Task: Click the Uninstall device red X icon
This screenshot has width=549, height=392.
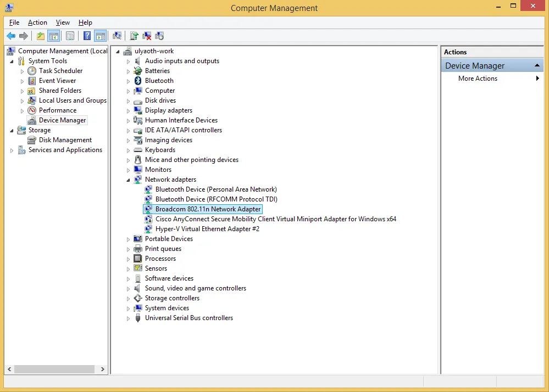Action: point(147,36)
